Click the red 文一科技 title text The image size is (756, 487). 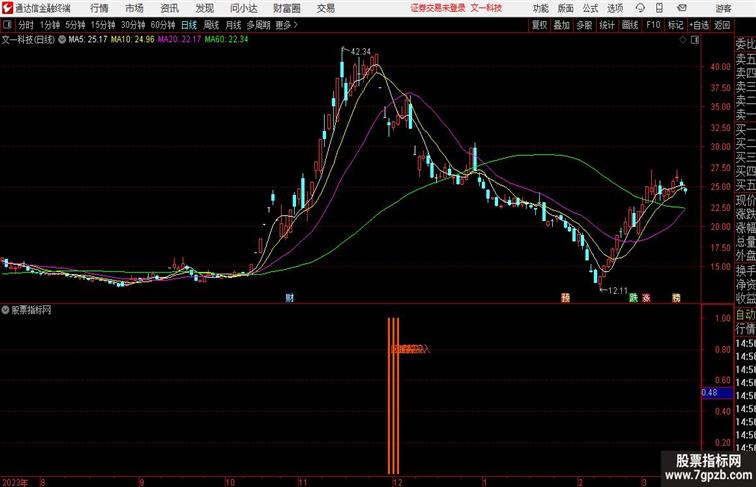[486, 8]
